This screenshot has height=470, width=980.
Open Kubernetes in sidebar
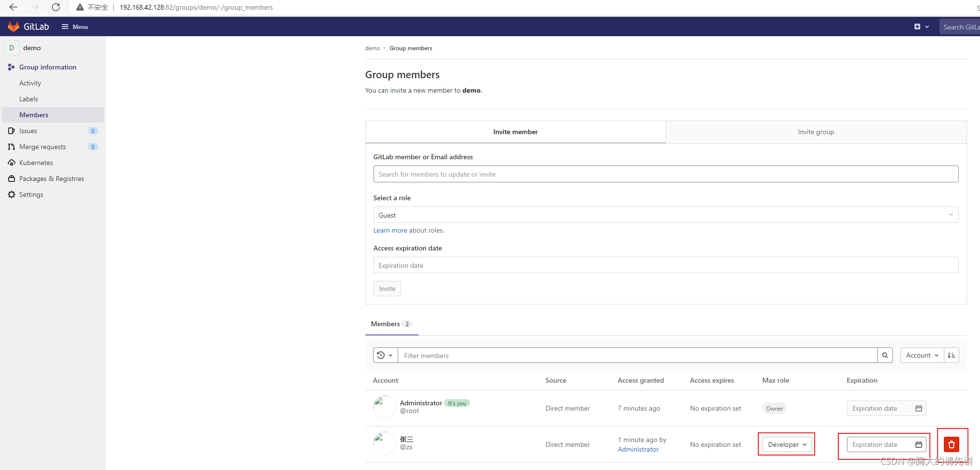(53, 163)
